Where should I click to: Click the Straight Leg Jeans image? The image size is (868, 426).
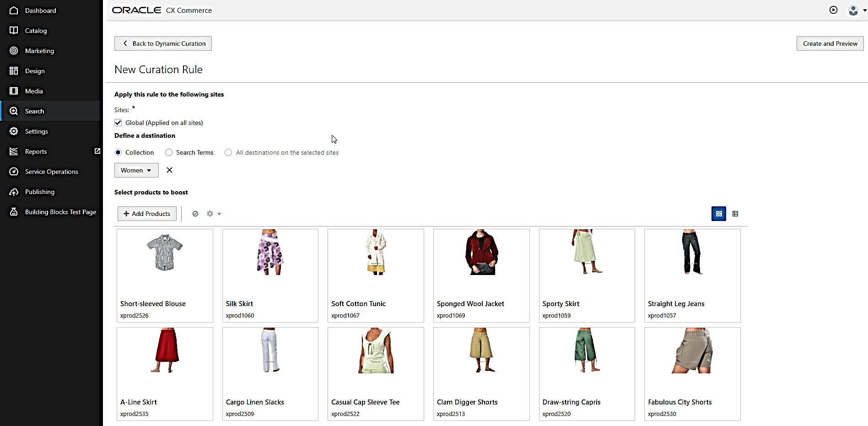point(692,252)
